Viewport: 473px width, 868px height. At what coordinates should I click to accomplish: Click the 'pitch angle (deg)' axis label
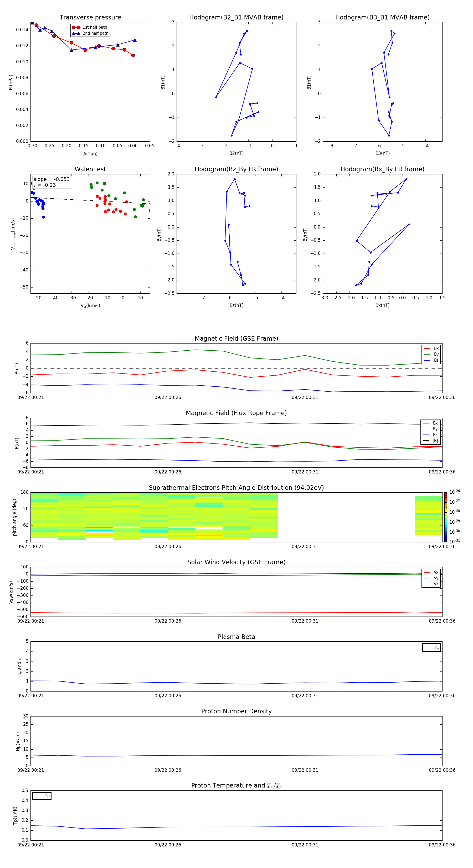pyautogui.click(x=14, y=517)
